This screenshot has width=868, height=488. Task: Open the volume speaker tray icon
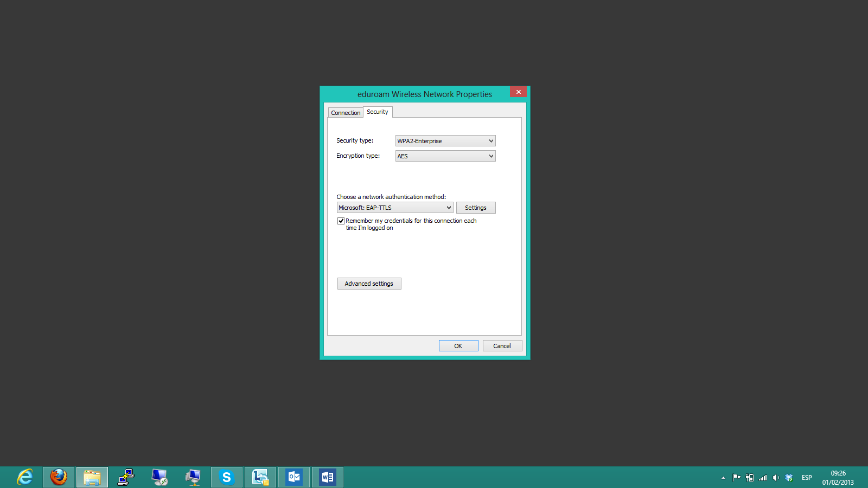point(776,478)
